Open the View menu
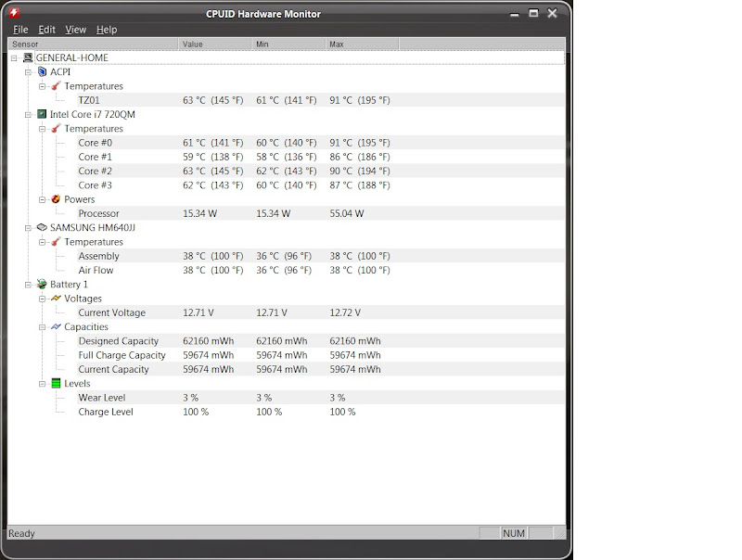This screenshot has height=560, width=742. (x=76, y=30)
